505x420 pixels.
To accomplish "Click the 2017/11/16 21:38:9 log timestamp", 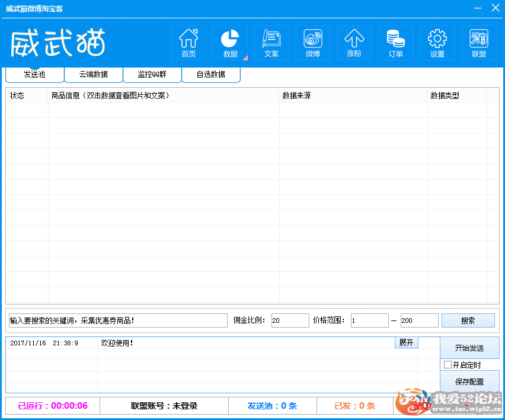I will [x=44, y=343].
